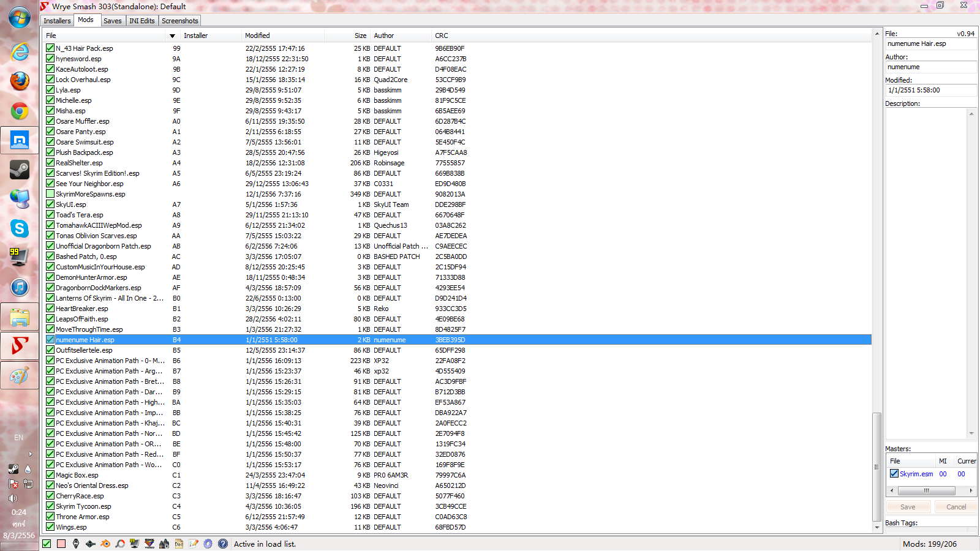Open the Saves tab

[113, 21]
